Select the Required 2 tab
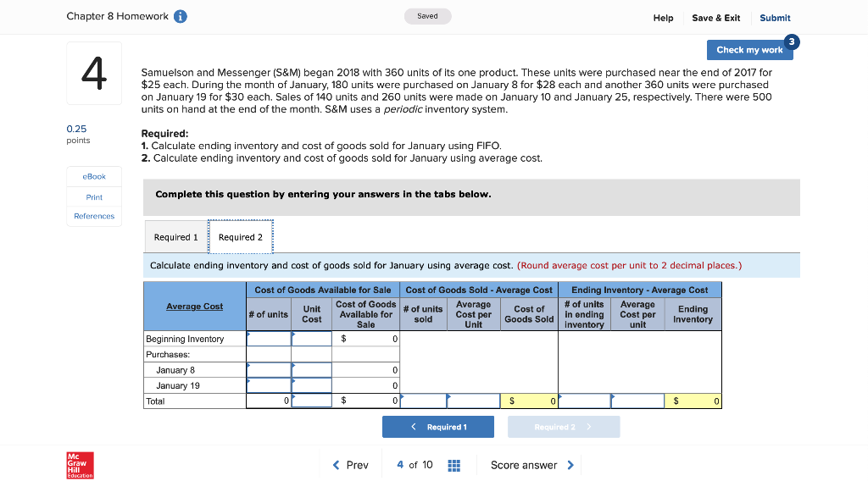This screenshot has height=481, width=868. pyautogui.click(x=241, y=237)
